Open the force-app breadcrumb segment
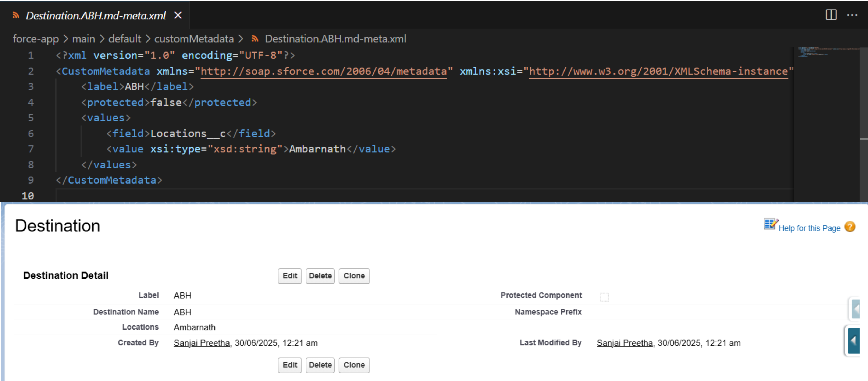Screen dimensions: 868x381 point(35,39)
